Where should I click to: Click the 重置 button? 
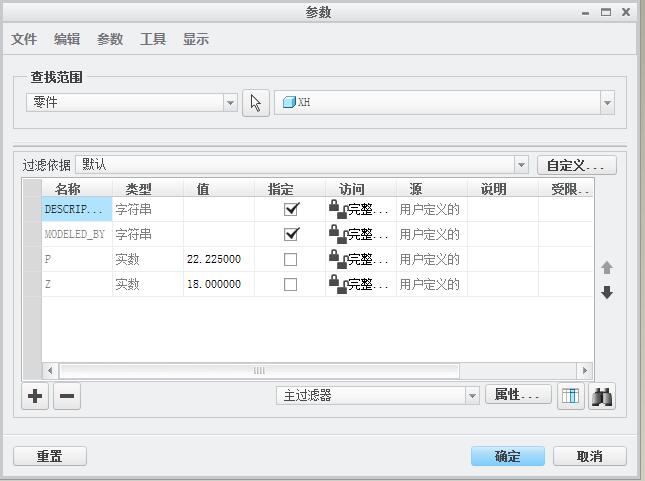50,456
